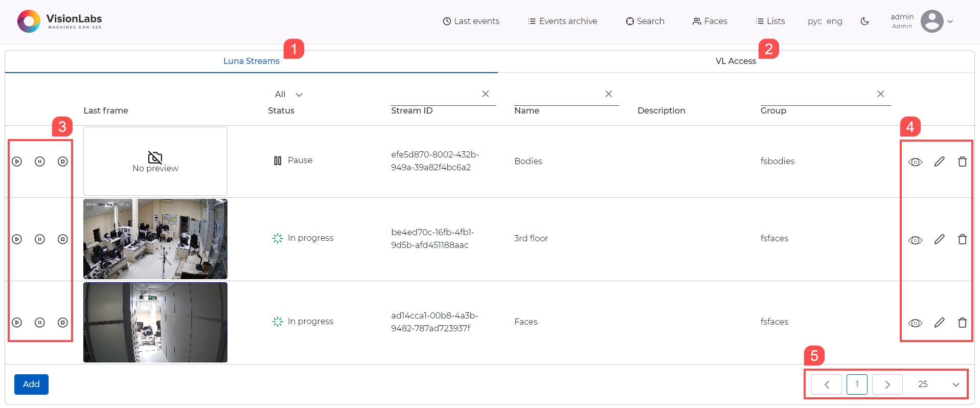Screen dimensions: 980x408
Task: View the Faces stream via eye icon
Action: point(915,323)
